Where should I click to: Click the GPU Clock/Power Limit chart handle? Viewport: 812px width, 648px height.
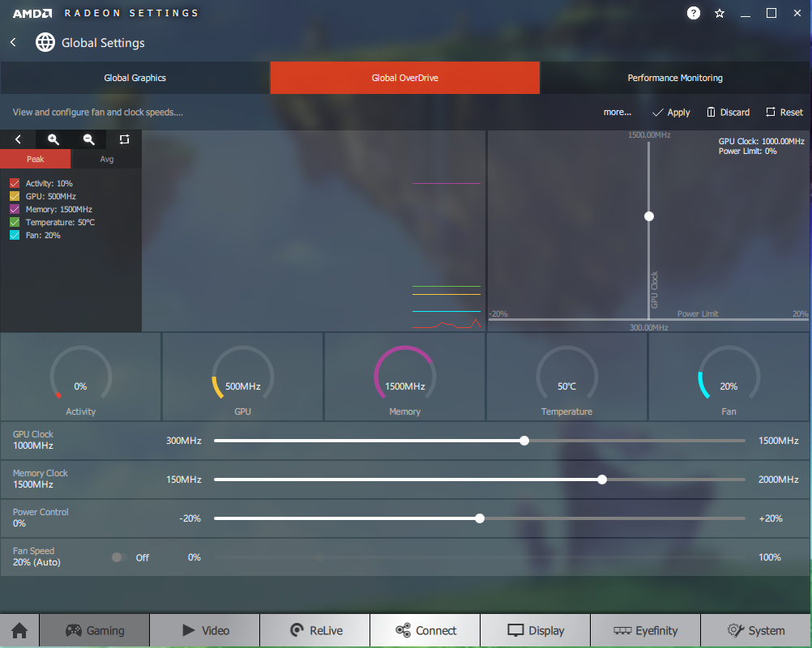pyautogui.click(x=649, y=216)
